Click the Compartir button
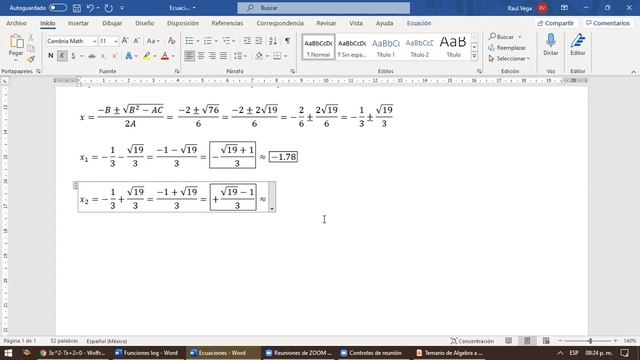This screenshot has width=640, height=360. tap(556, 23)
